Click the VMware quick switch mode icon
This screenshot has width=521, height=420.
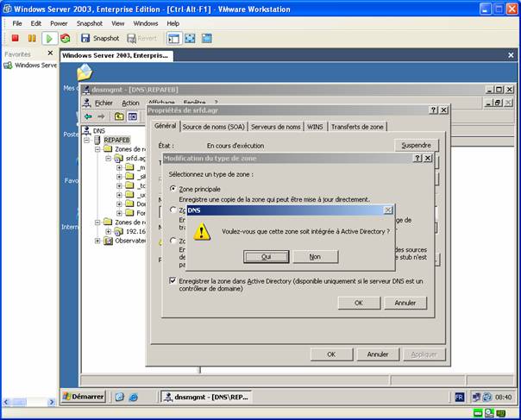pos(207,39)
